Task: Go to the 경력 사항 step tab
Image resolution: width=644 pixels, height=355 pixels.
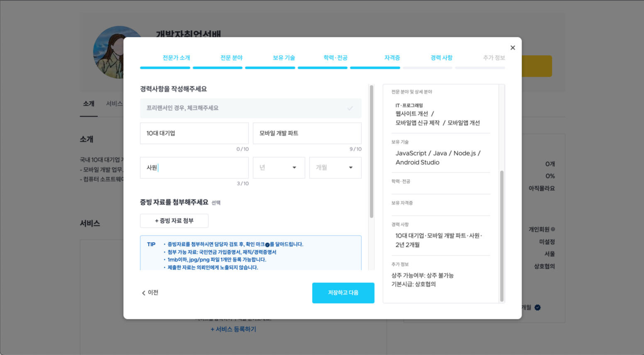Action: click(441, 58)
